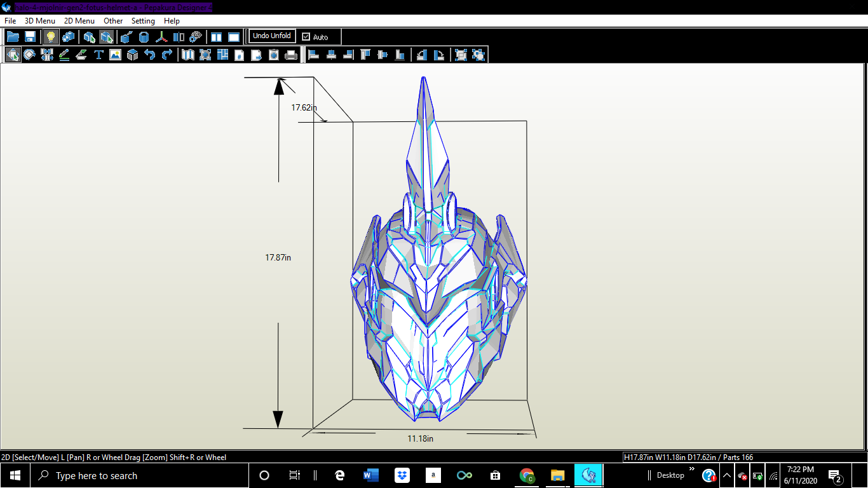The width and height of the screenshot is (868, 488).
Task: Click the red-green-blue axes icon
Action: click(x=161, y=37)
